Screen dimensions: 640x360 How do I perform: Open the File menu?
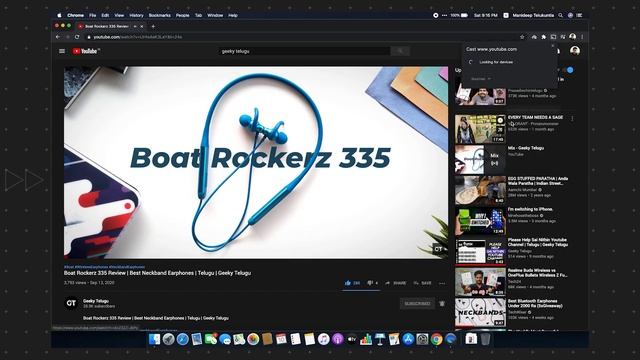93,15
